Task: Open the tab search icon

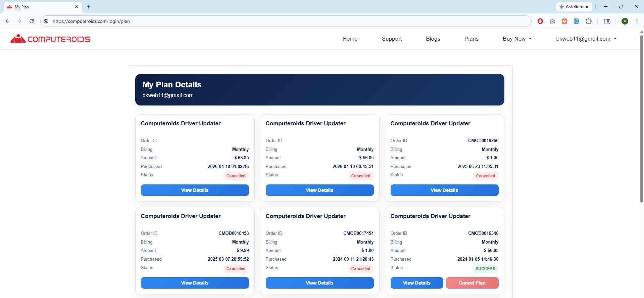Action: tap(607, 21)
